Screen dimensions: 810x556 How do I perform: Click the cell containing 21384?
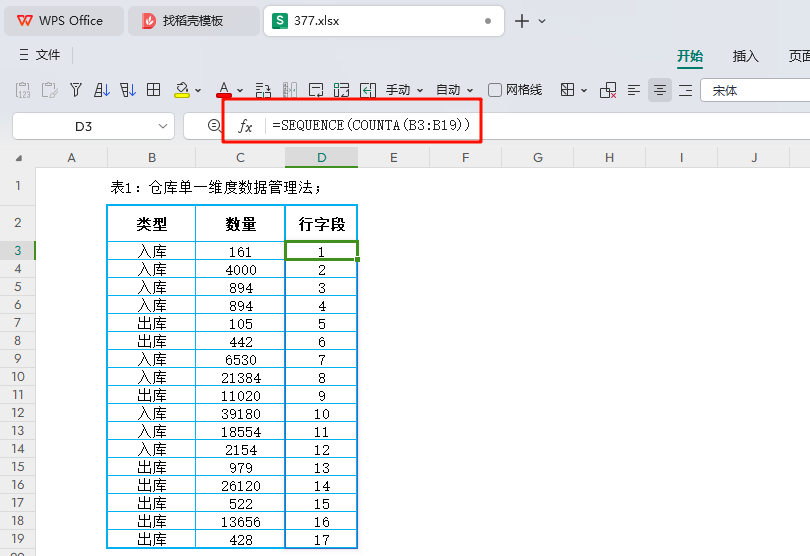241,377
